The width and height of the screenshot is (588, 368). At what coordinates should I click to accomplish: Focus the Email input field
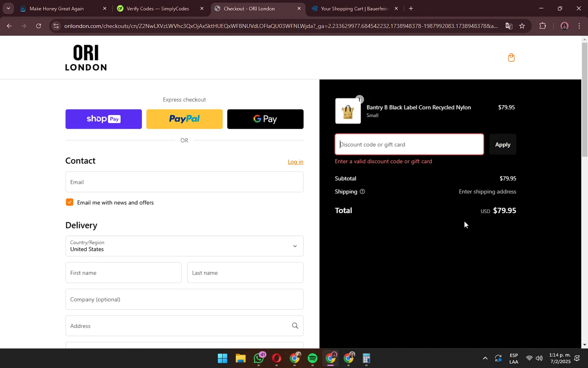(184, 182)
